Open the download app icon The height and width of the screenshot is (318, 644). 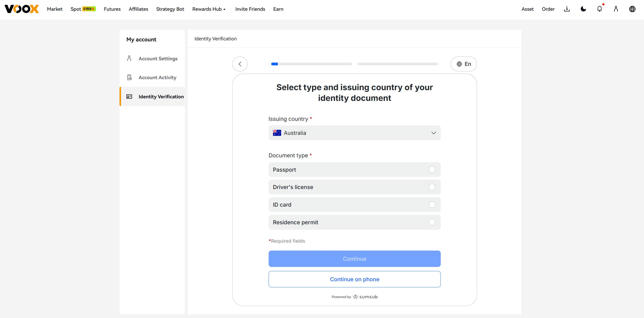coord(567,9)
